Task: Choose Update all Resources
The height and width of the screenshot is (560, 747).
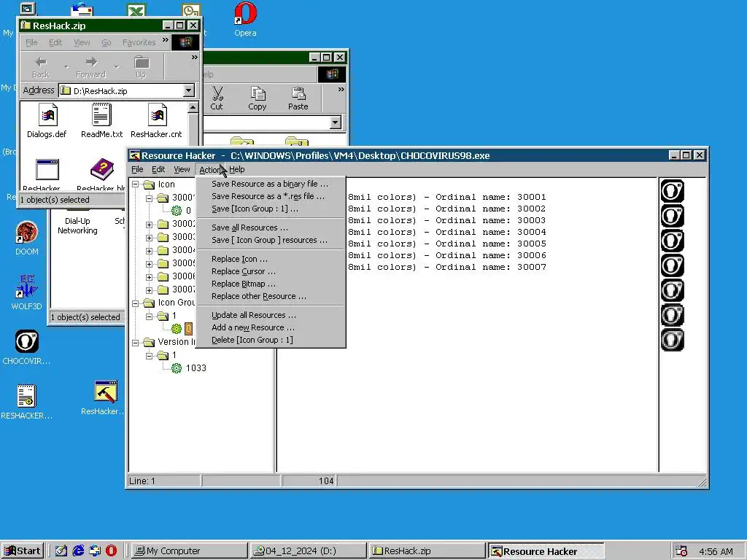Action: [x=270, y=315]
